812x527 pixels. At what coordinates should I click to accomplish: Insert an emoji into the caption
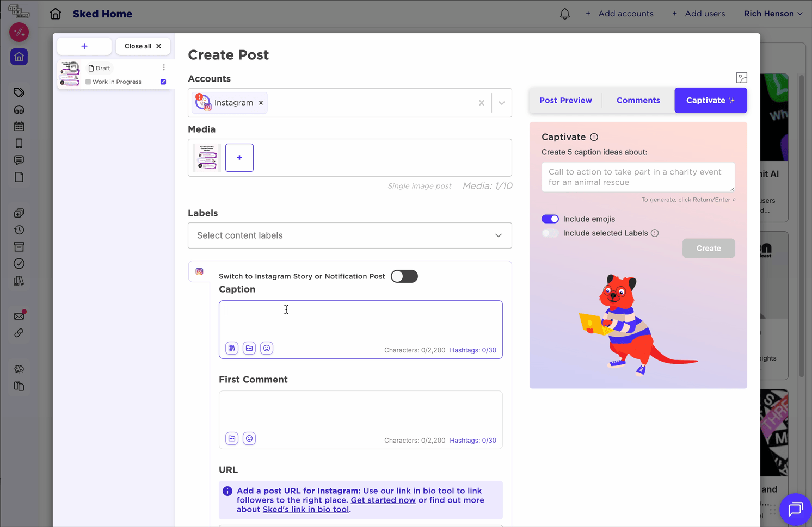(267, 348)
